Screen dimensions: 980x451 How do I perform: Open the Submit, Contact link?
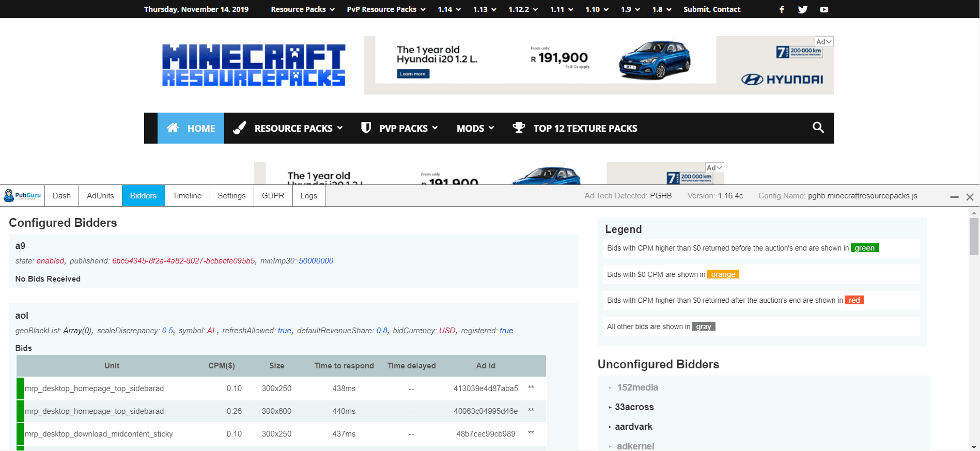(711, 9)
